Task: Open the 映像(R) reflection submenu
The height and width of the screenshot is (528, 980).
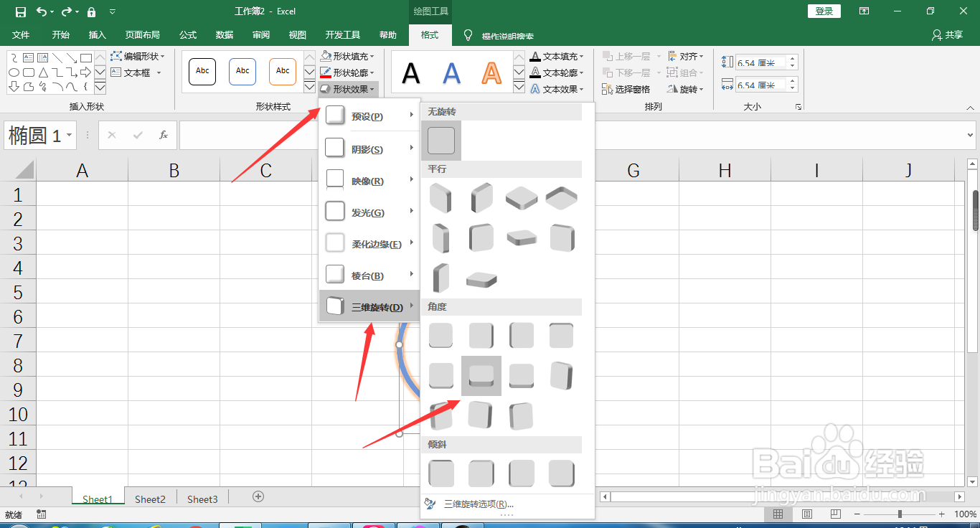Action: 369,180
